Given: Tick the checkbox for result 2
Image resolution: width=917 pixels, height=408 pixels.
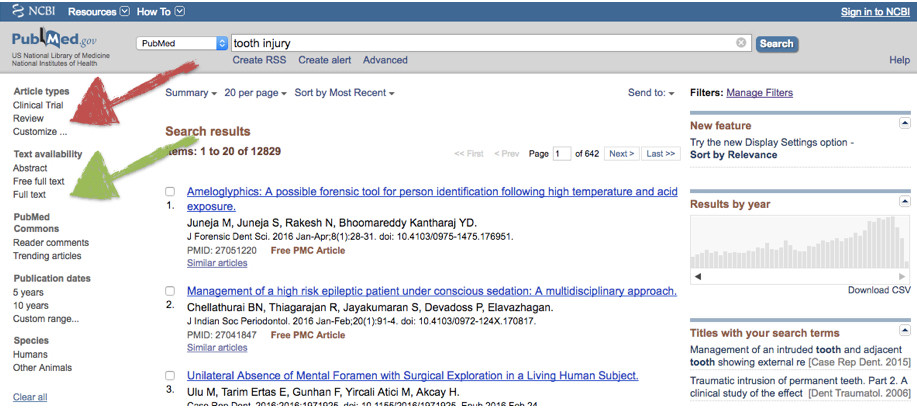Looking at the screenshot, I should pos(170,291).
